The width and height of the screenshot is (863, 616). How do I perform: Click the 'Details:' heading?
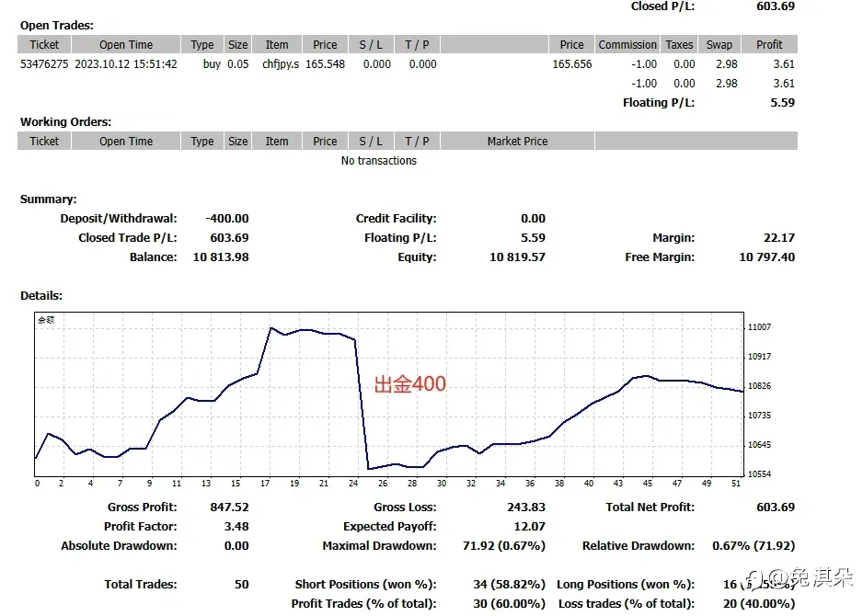point(41,296)
